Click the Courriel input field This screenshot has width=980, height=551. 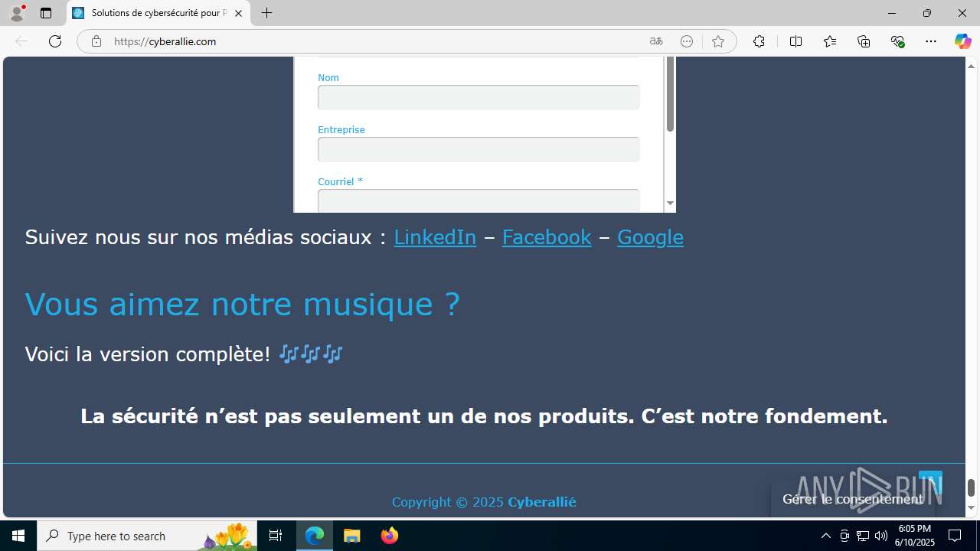coord(479,201)
